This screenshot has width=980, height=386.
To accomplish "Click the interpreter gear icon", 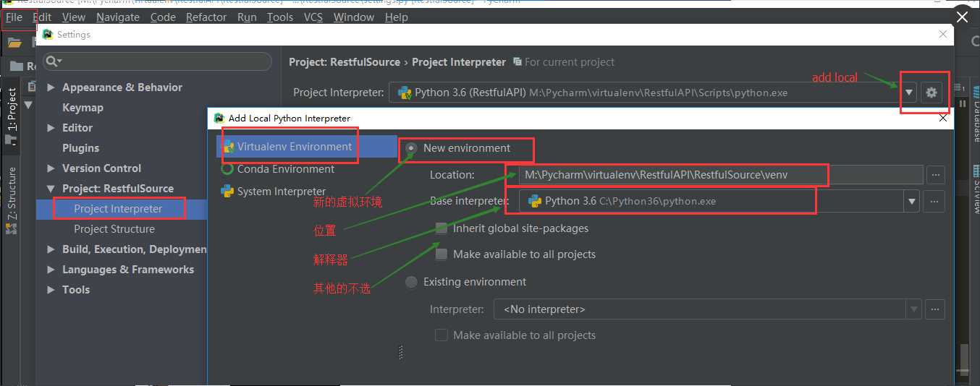I will (932, 93).
